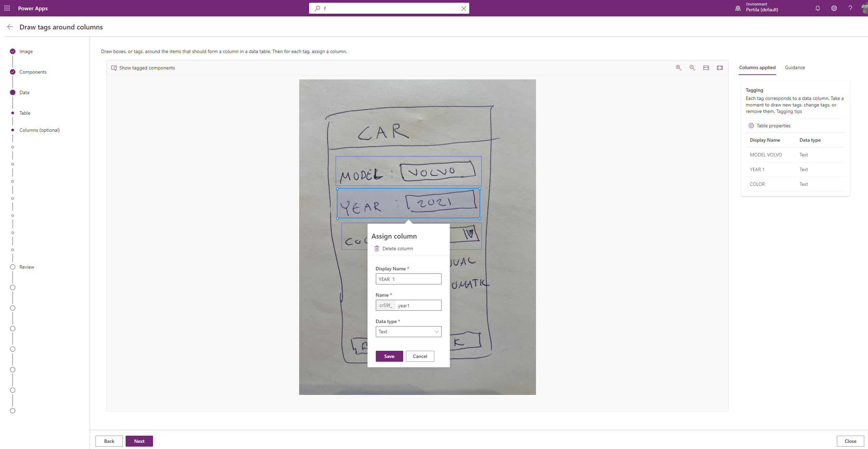Image resolution: width=868 pixels, height=449 pixels.
Task: Open the app launcher waffle icon
Action: click(x=7, y=8)
